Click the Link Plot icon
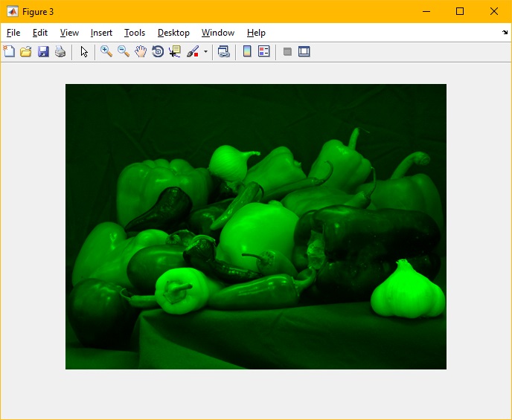 coord(223,51)
